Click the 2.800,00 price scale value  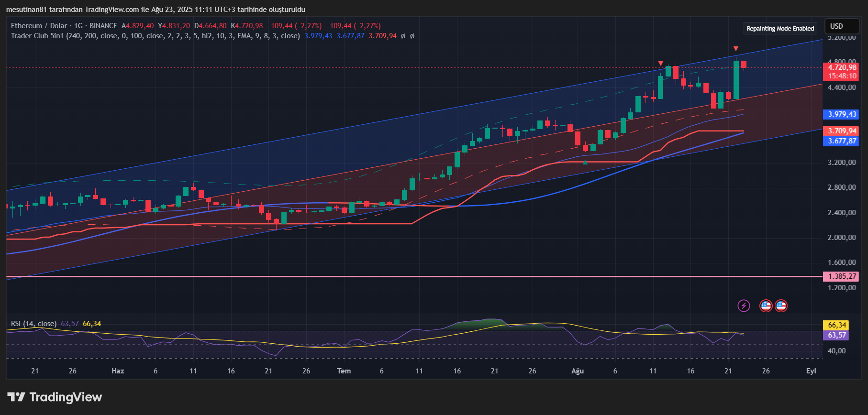(842, 187)
